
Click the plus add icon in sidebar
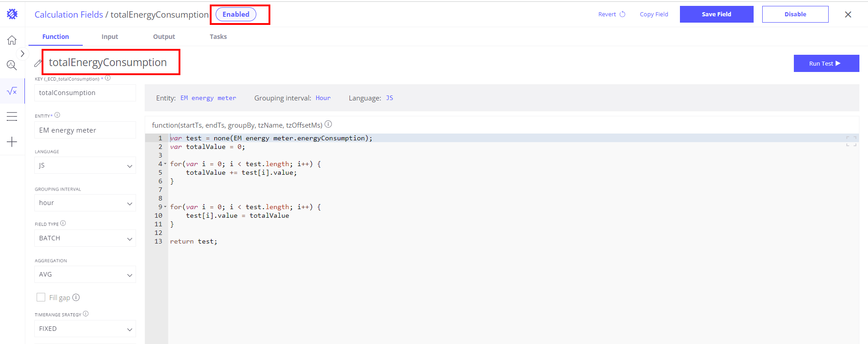point(12,142)
